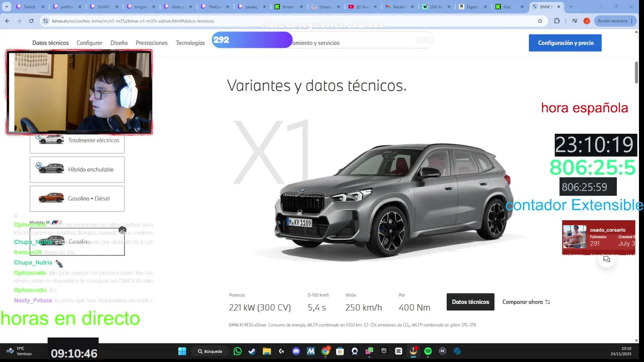The height and width of the screenshot is (362, 644).
Task: Open WhatsApp from the taskbar
Action: [237, 351]
